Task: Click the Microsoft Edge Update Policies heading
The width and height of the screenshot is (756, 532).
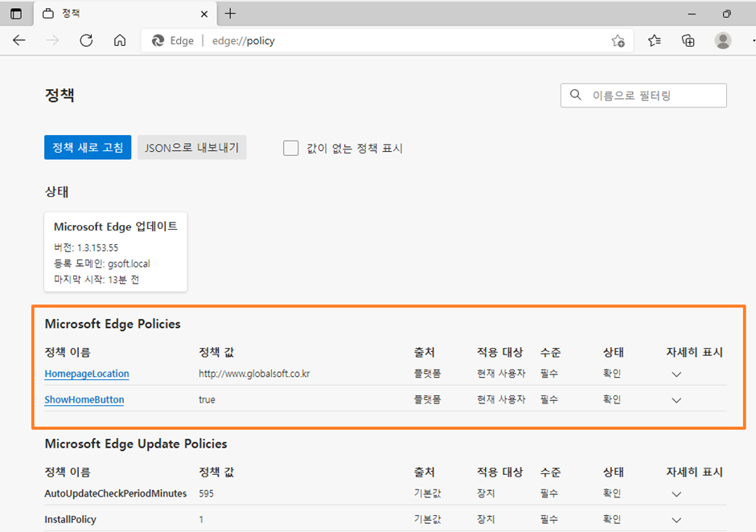Action: [135, 444]
